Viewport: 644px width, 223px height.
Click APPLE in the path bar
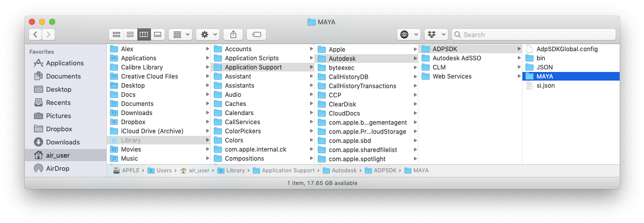point(126,171)
